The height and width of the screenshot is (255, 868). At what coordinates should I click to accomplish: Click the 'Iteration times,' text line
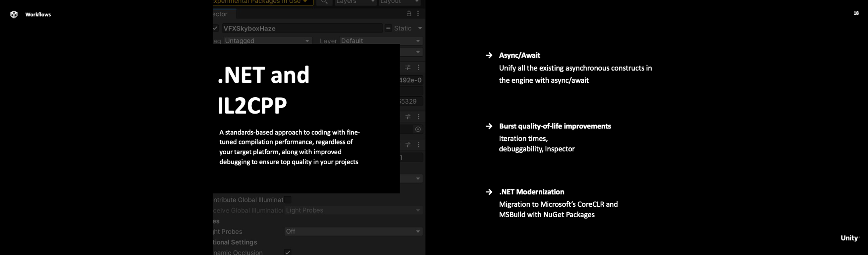click(523, 139)
